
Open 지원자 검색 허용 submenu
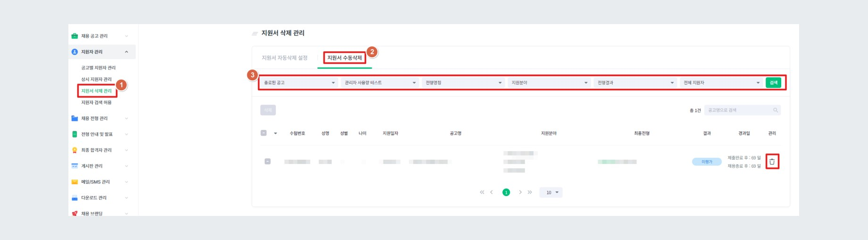click(96, 103)
